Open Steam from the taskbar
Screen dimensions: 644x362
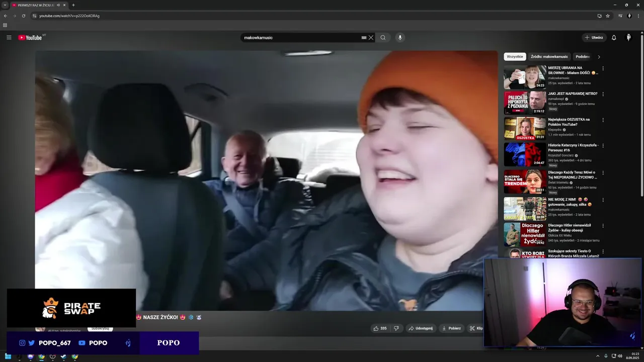(x=63, y=356)
